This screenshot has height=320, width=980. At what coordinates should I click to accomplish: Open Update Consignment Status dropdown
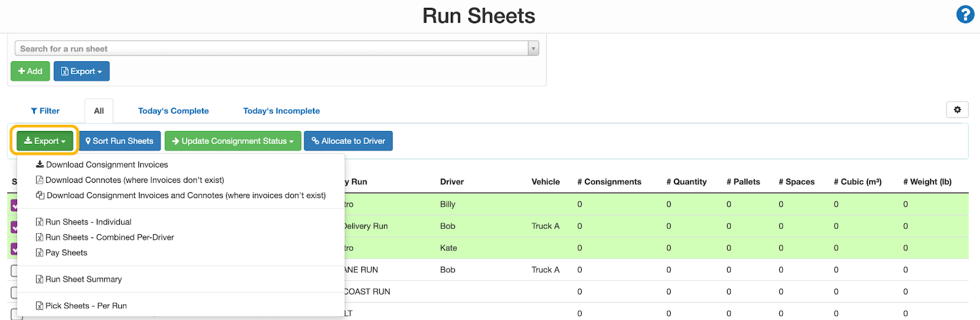[233, 141]
